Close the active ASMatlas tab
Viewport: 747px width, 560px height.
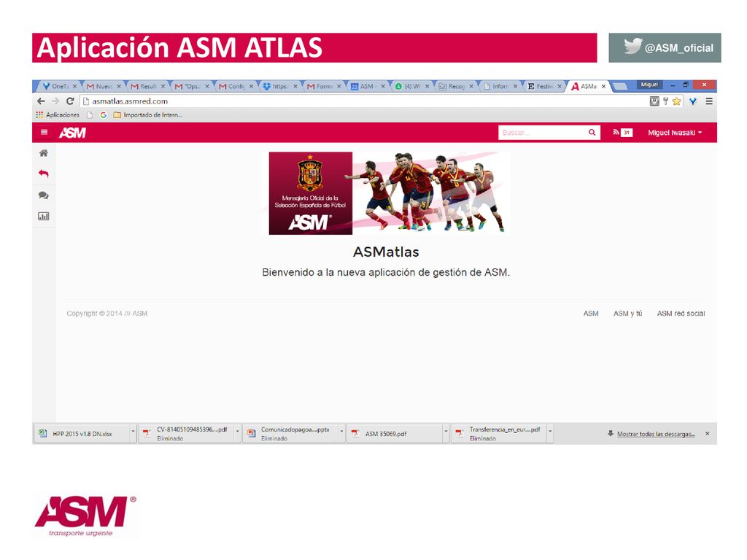(x=603, y=86)
